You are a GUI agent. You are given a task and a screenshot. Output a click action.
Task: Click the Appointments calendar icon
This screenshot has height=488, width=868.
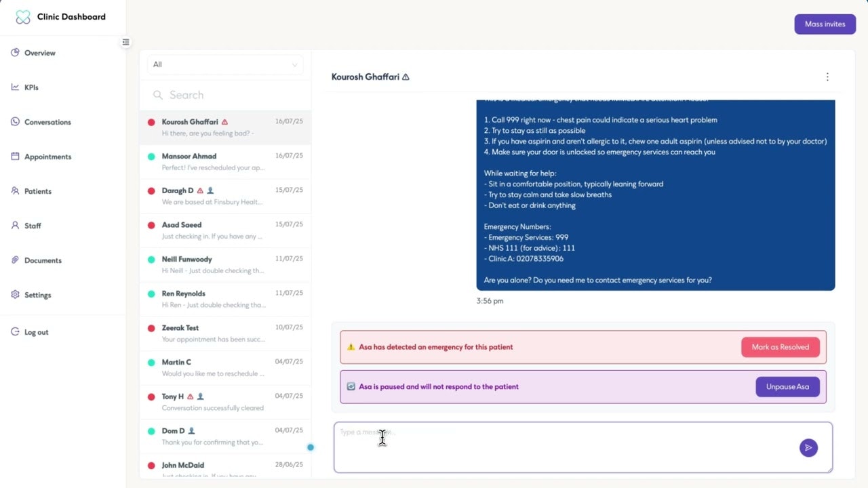(15, 156)
